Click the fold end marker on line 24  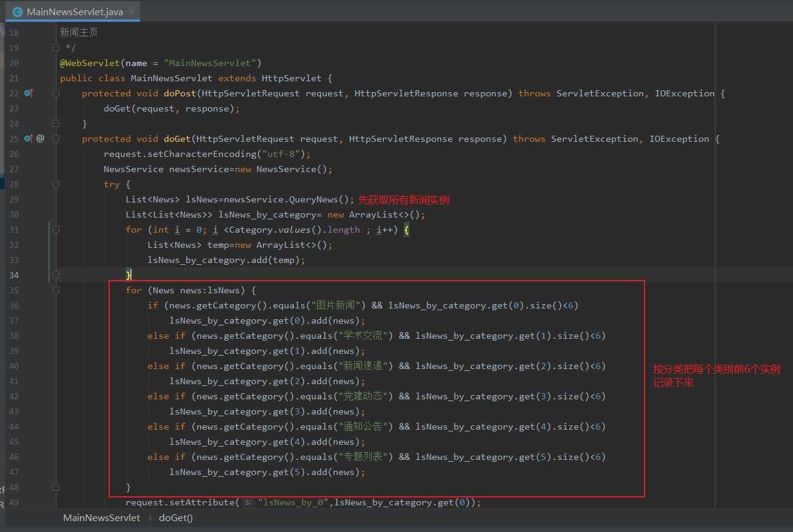tap(56, 124)
